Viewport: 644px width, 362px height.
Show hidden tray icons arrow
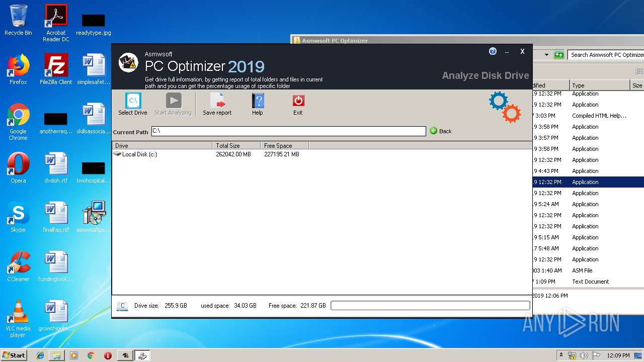[x=561, y=355]
